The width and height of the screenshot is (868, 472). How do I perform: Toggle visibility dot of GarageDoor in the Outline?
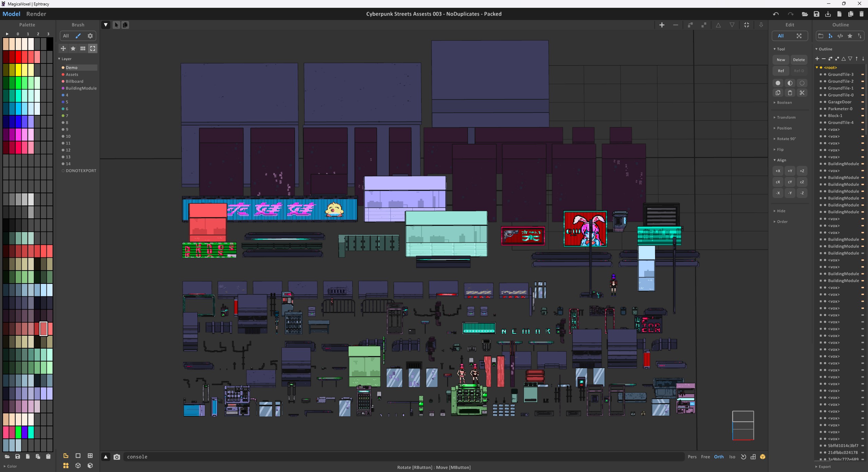coord(825,102)
